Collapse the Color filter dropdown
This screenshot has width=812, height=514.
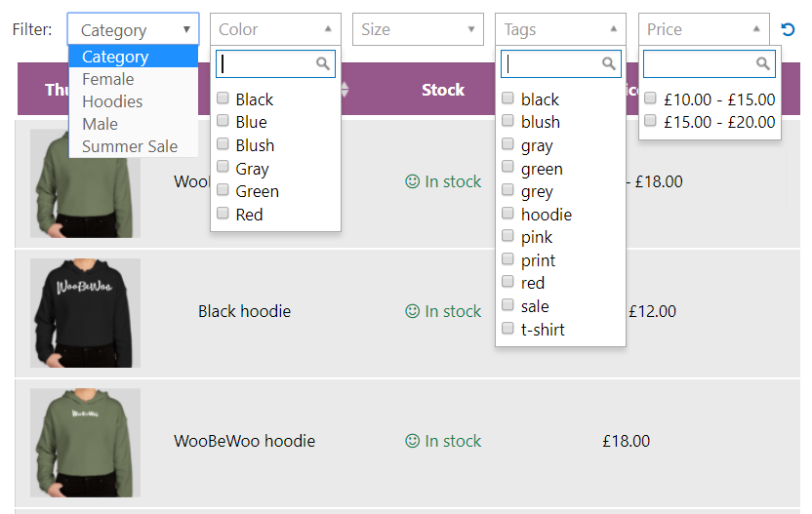click(x=275, y=29)
